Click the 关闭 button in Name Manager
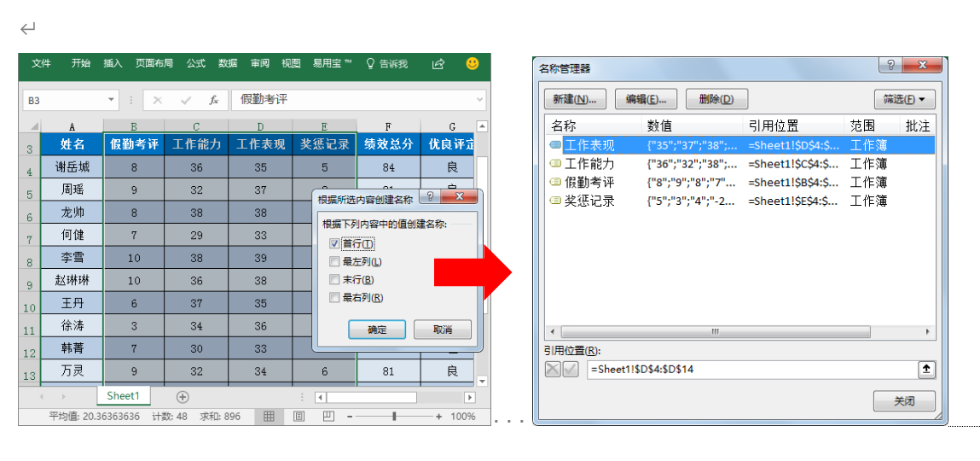Screen dimensions: 980x461 point(904,401)
